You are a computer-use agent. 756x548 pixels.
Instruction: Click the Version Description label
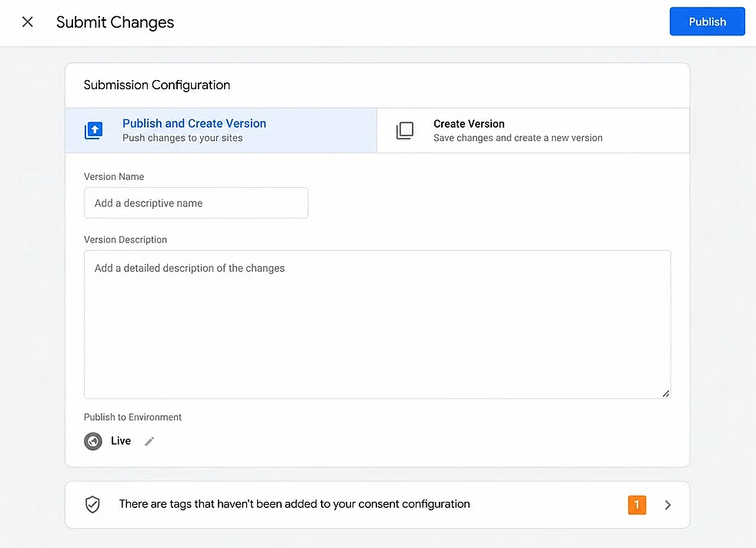125,240
